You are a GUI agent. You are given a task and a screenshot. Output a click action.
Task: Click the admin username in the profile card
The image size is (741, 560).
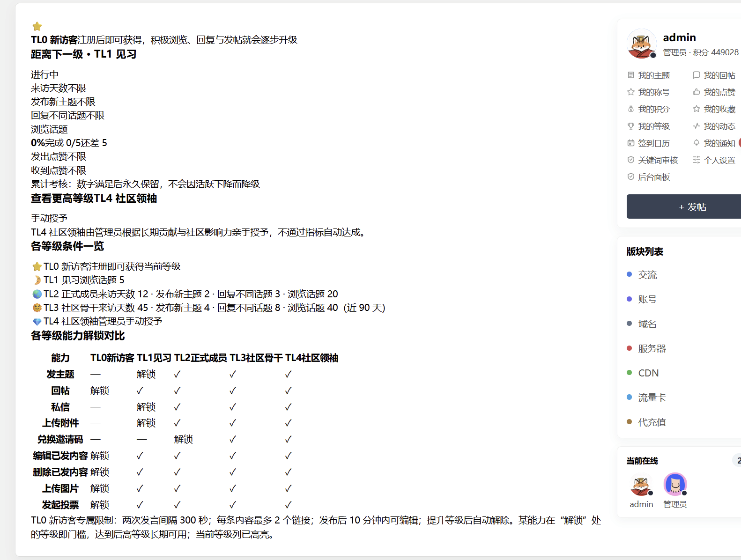click(x=679, y=37)
